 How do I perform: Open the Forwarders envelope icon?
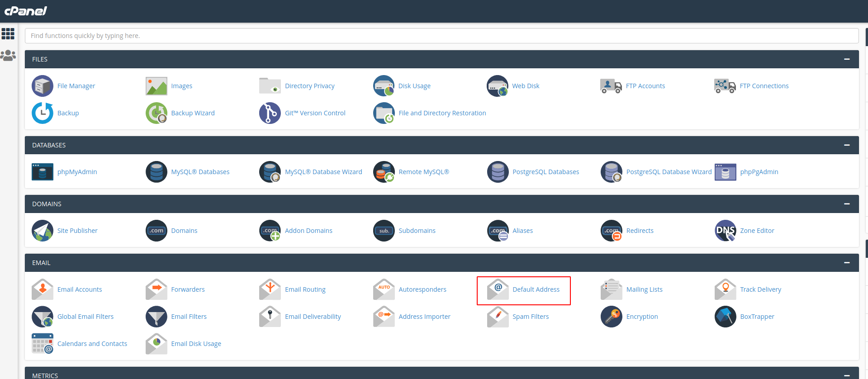(157, 289)
